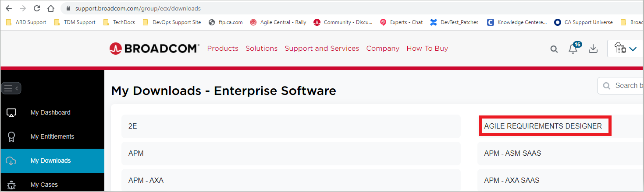Go to browser home icon
This screenshot has height=192, width=644.
(51, 8)
